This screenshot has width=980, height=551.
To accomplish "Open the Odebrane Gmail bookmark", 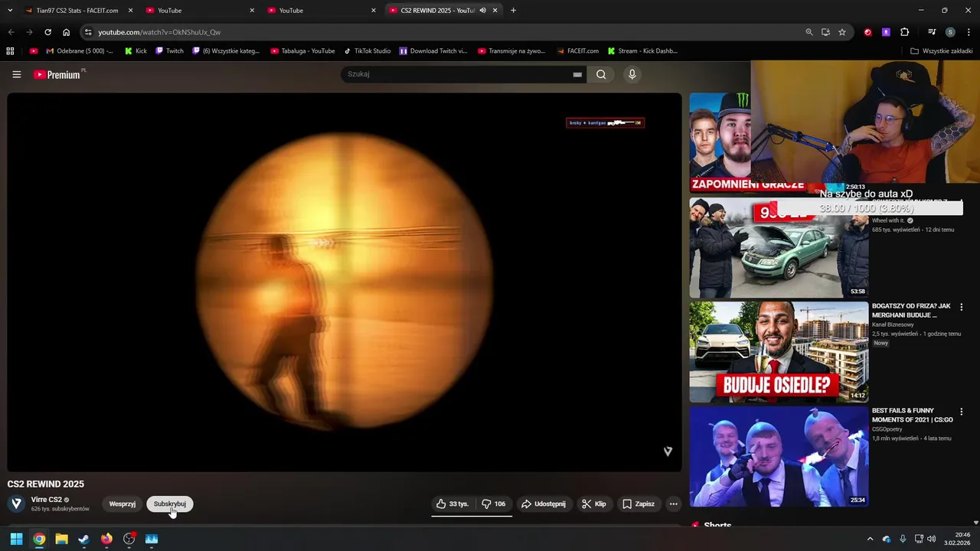I will (x=79, y=51).
